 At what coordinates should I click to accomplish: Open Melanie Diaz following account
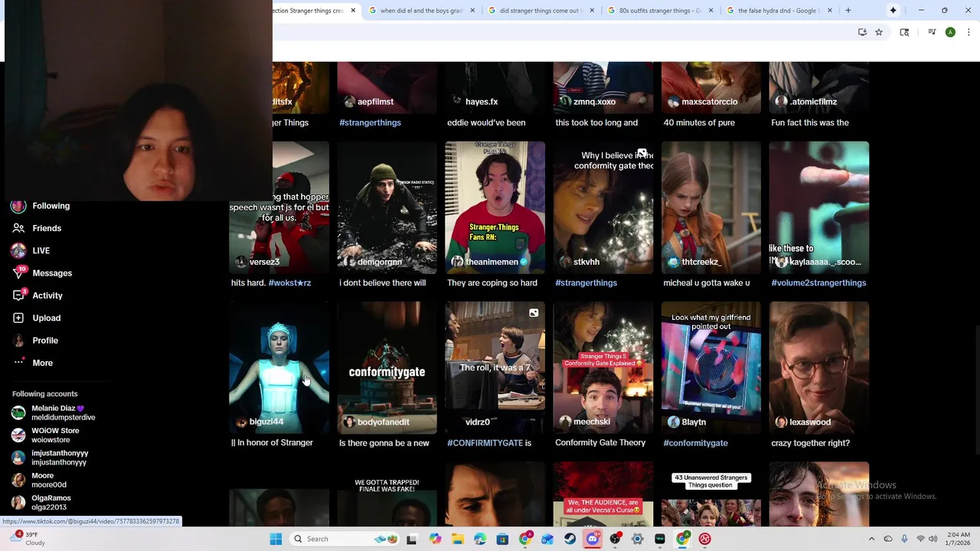click(x=54, y=413)
